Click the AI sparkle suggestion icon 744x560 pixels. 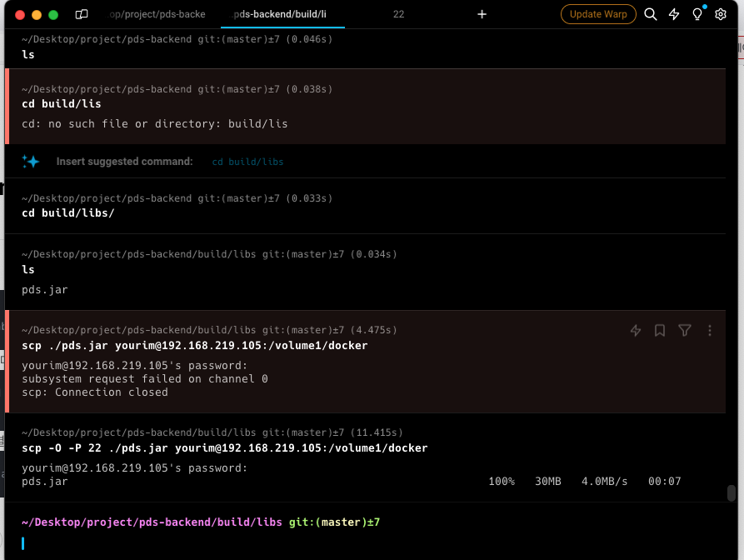coord(30,162)
